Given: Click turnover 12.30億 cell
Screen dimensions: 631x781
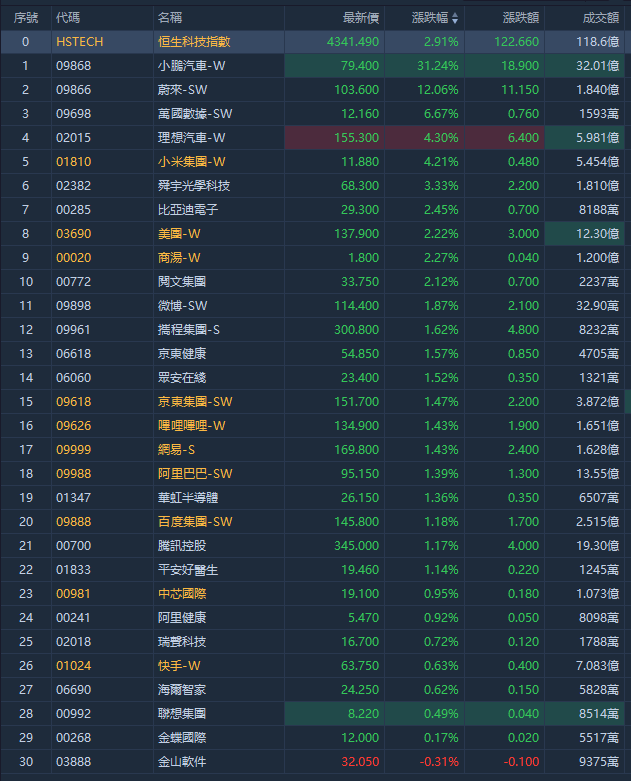Looking at the screenshot, I should pos(585,234).
